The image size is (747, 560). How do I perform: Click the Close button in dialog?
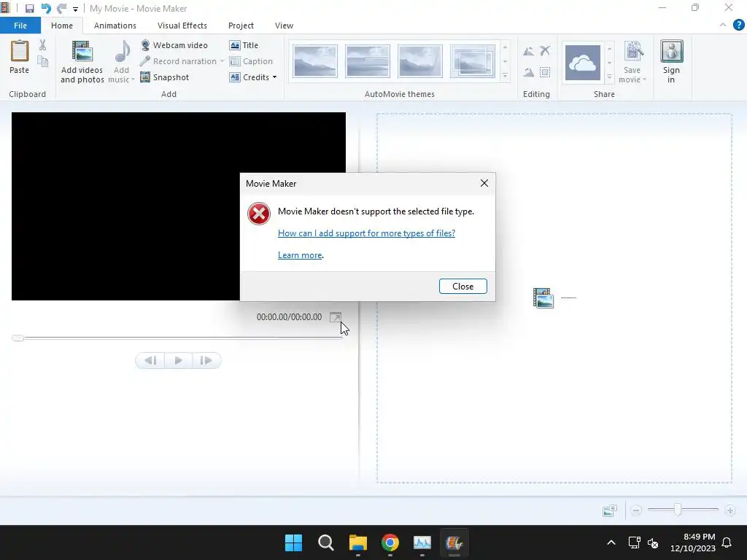462,286
